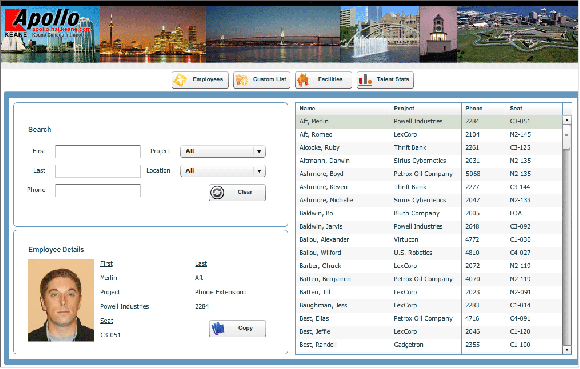Click the scrollbar down arrow in employee list

pyautogui.click(x=567, y=349)
